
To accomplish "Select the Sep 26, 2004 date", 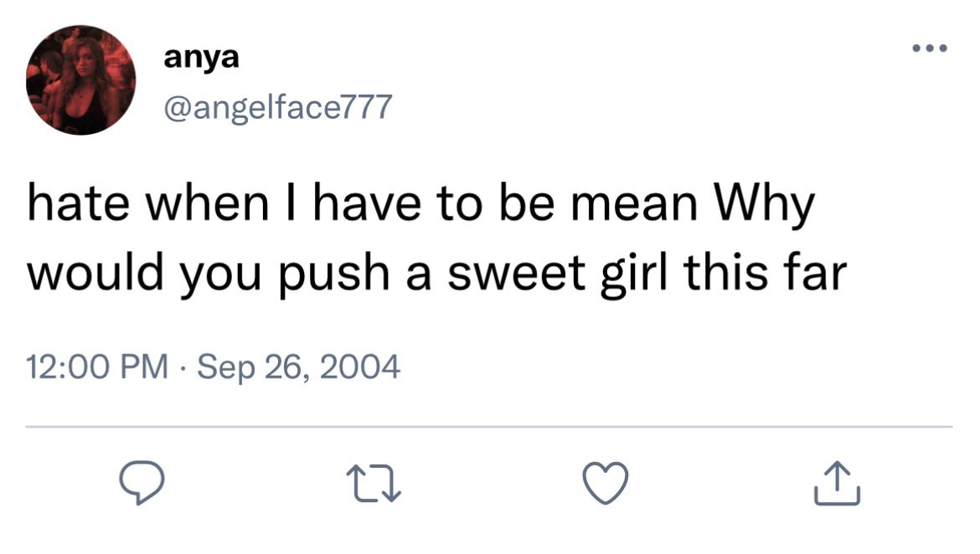I will tap(298, 367).
